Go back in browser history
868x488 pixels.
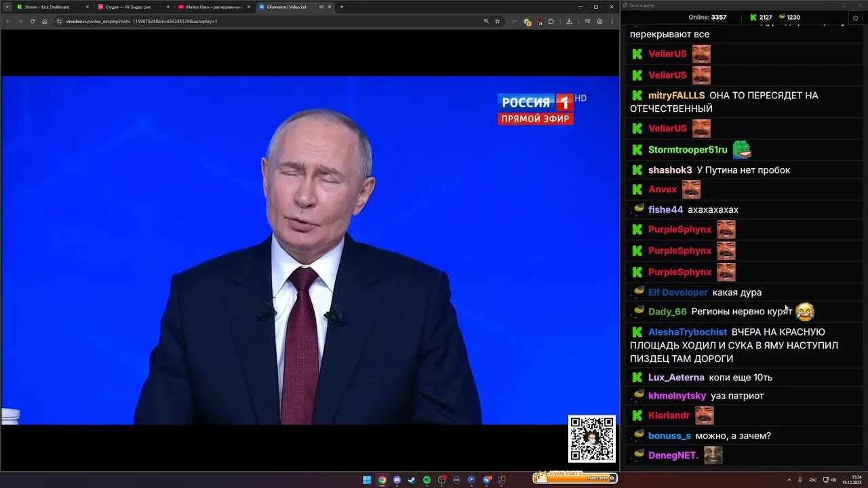click(8, 21)
